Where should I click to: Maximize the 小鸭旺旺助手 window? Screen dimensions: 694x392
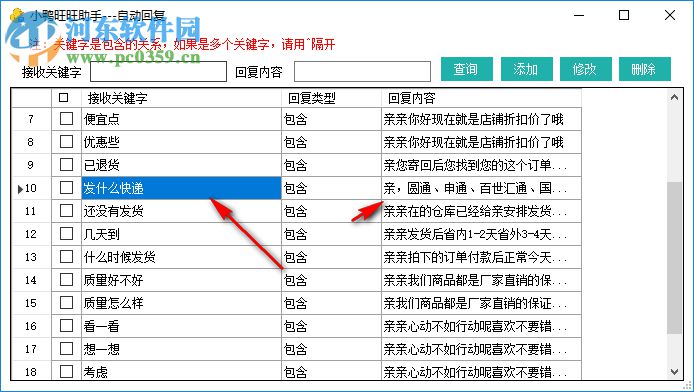pos(624,15)
